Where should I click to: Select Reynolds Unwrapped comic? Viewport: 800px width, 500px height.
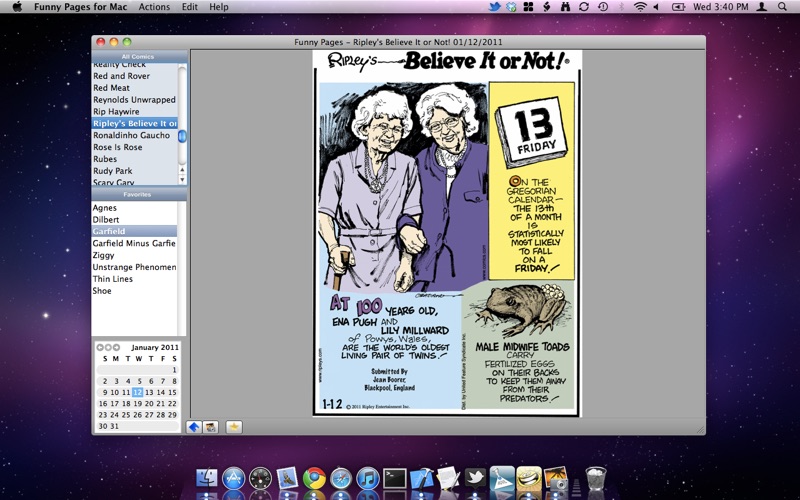click(x=134, y=99)
